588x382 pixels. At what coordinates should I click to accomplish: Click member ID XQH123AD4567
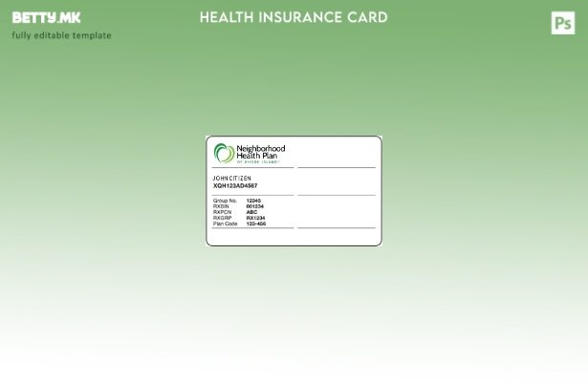click(x=235, y=186)
